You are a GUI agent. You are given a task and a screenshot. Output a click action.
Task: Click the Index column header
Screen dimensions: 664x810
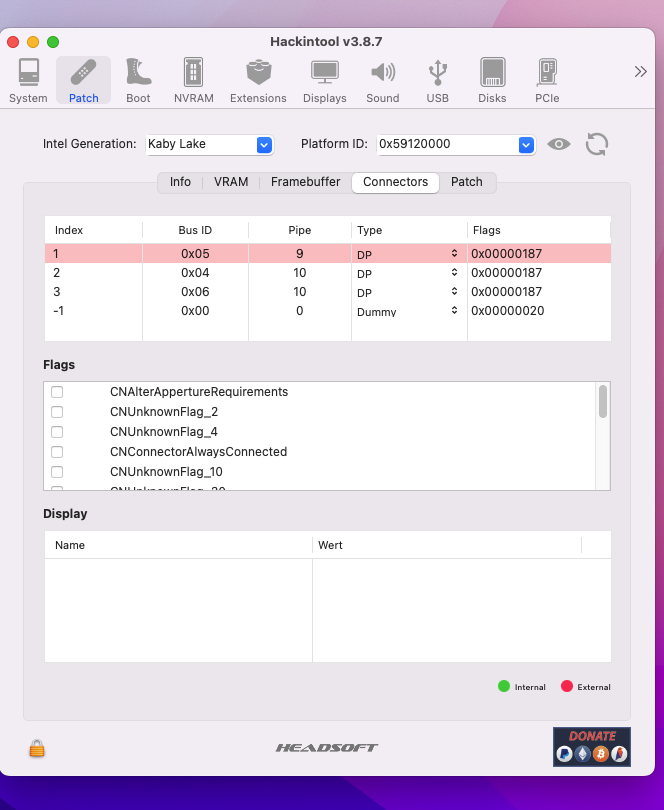94,230
